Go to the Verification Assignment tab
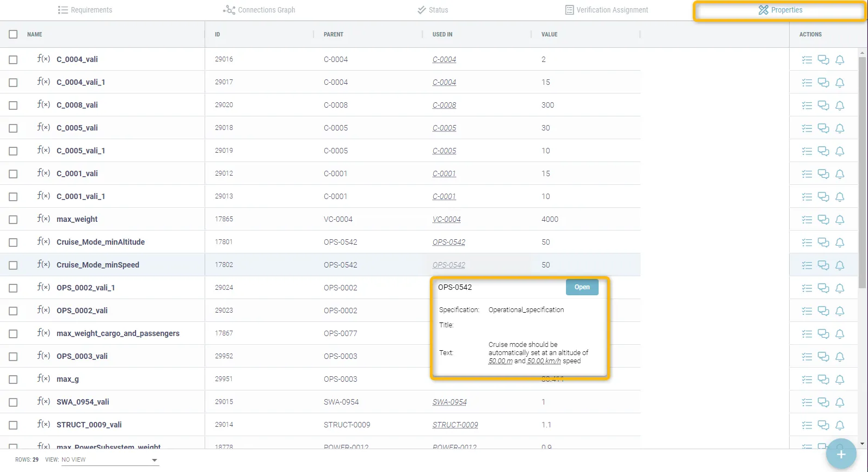868x472 pixels. [x=606, y=10]
